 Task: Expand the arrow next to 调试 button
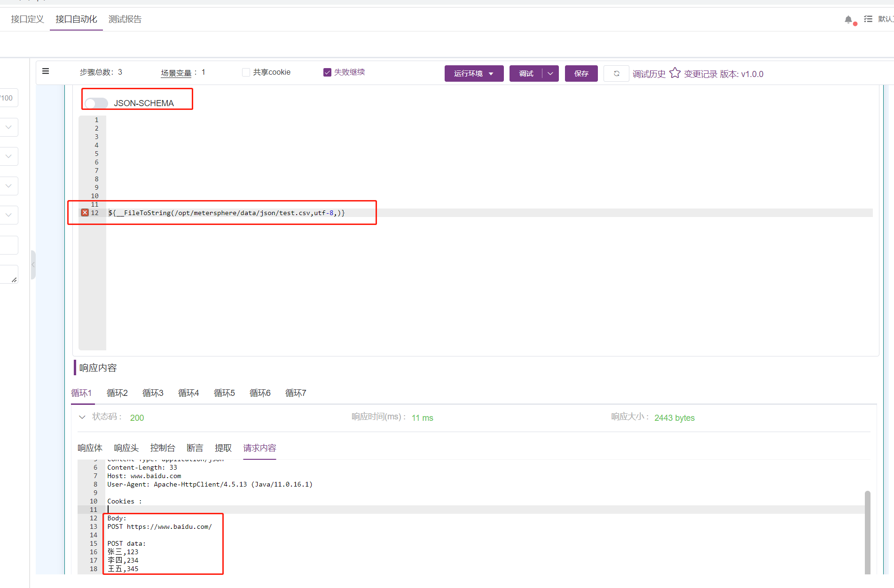(550, 74)
